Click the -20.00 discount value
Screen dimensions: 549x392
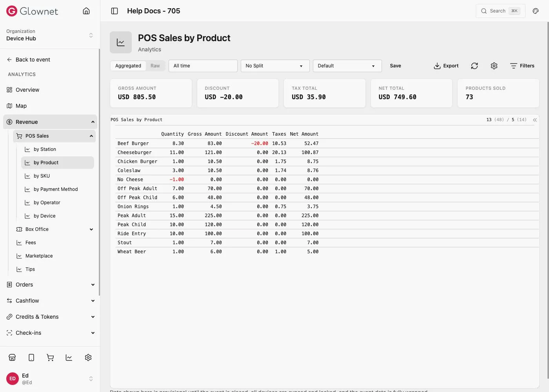[x=260, y=143]
